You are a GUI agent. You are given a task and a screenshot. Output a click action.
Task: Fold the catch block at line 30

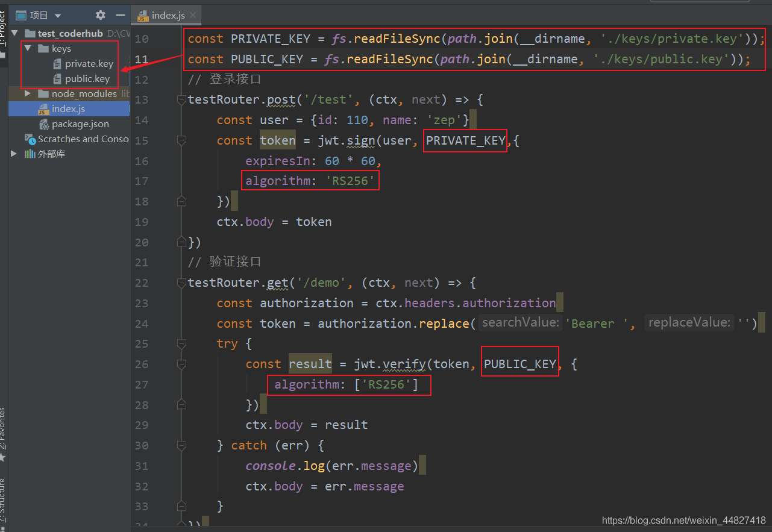181,446
